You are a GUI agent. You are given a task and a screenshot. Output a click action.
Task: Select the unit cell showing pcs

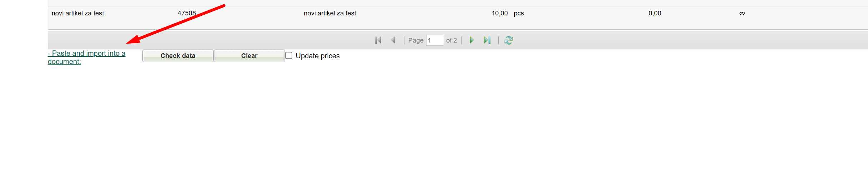point(519,13)
